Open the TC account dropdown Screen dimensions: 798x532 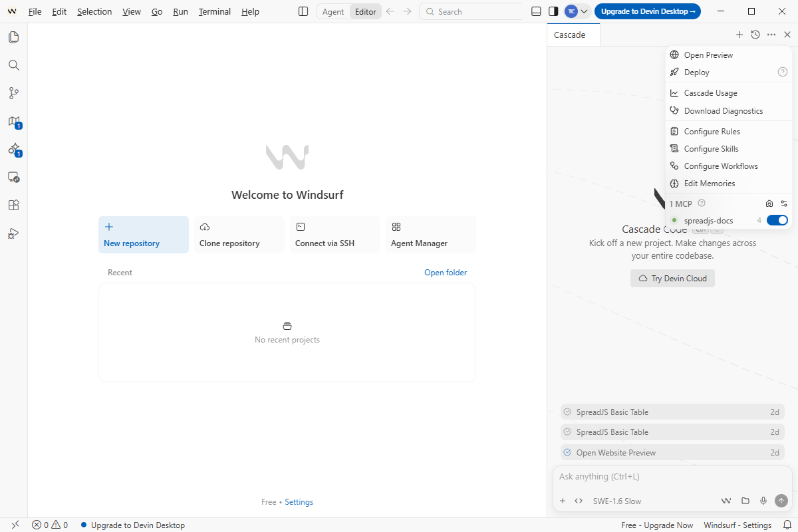point(577,11)
